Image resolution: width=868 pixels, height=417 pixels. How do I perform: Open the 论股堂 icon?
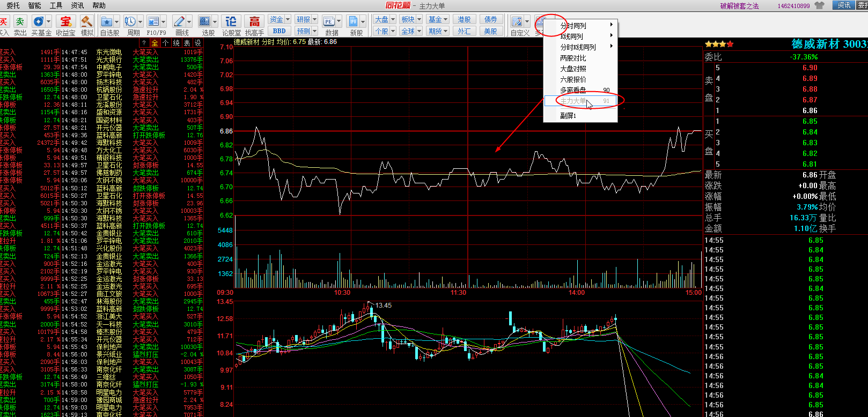point(231,21)
